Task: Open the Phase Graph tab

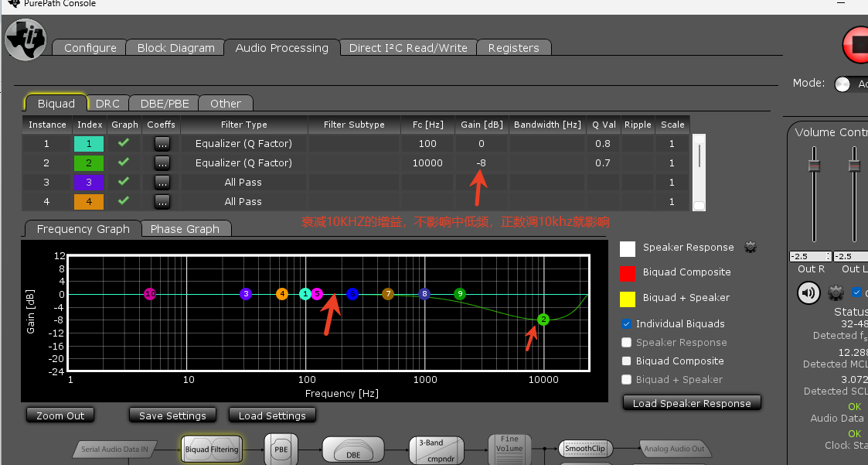Action: [x=185, y=229]
